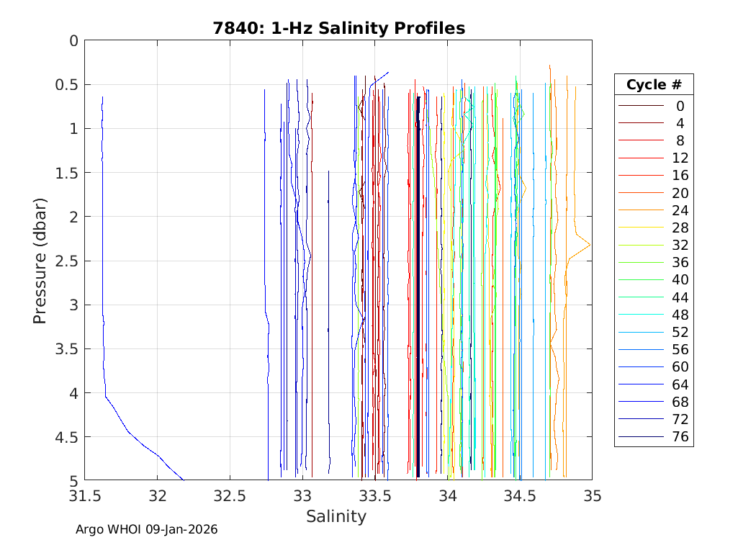Click the red legend line for cycle 8

coord(640,141)
